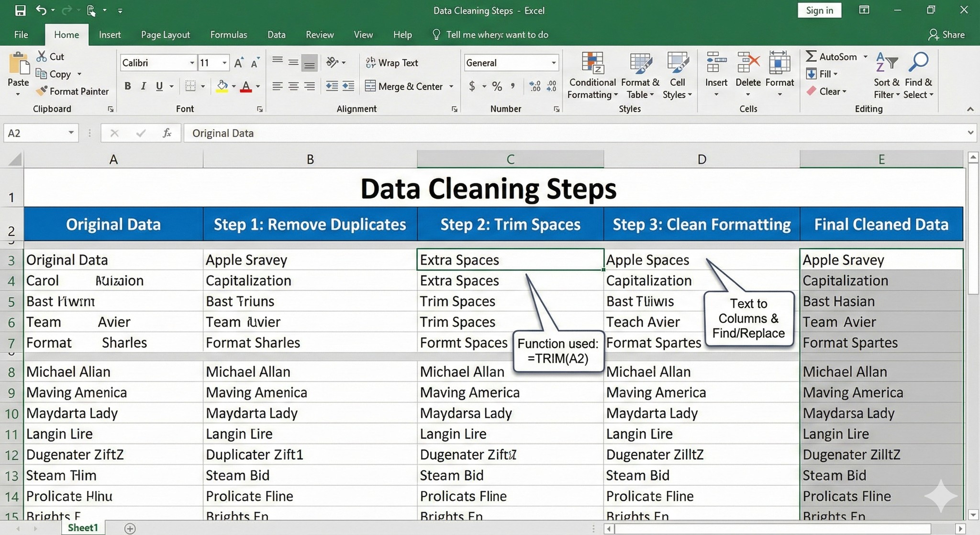Switch to the Review tab
This screenshot has width=980, height=535.
(x=320, y=34)
